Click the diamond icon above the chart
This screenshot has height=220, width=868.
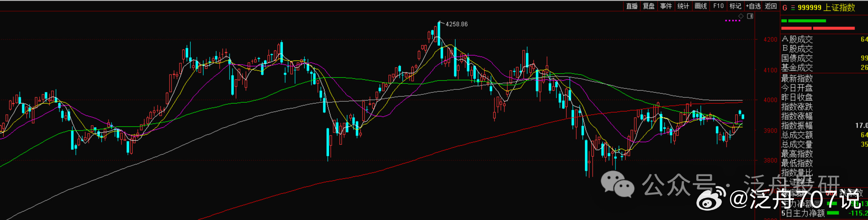(741, 16)
